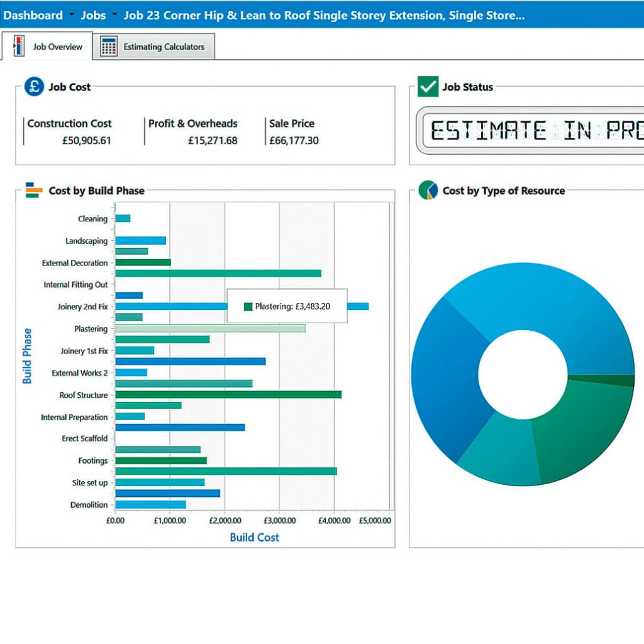Switch to the Estimating Calculators tab
Screen dimensions: 644x644
pos(153,47)
